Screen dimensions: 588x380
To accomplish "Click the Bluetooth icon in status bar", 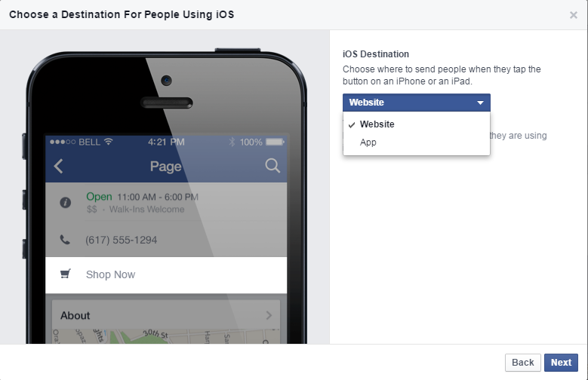I will point(232,142).
